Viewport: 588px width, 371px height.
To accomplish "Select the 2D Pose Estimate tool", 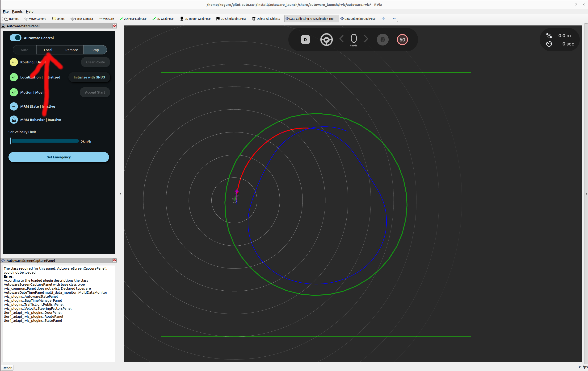I will point(133,19).
